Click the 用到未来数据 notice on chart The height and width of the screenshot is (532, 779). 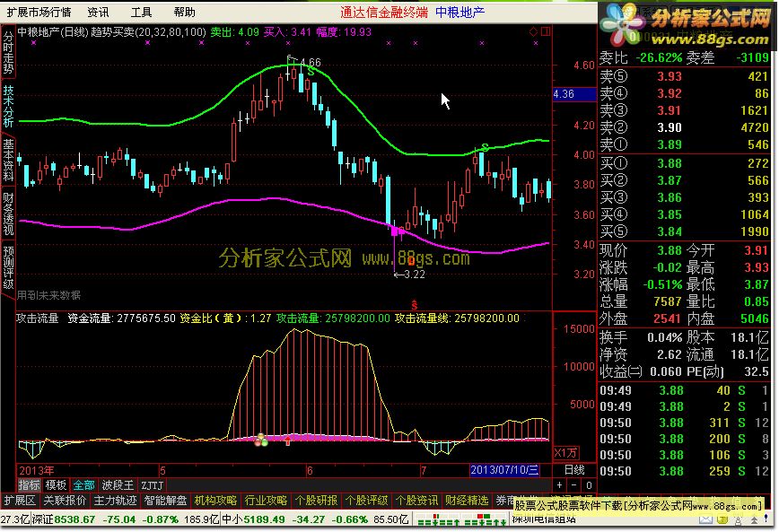click(48, 295)
